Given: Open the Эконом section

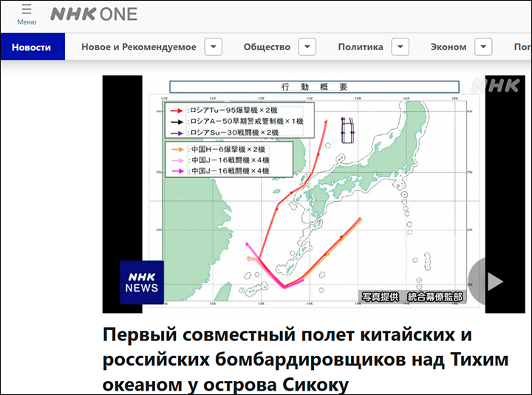Looking at the screenshot, I should pos(449,47).
